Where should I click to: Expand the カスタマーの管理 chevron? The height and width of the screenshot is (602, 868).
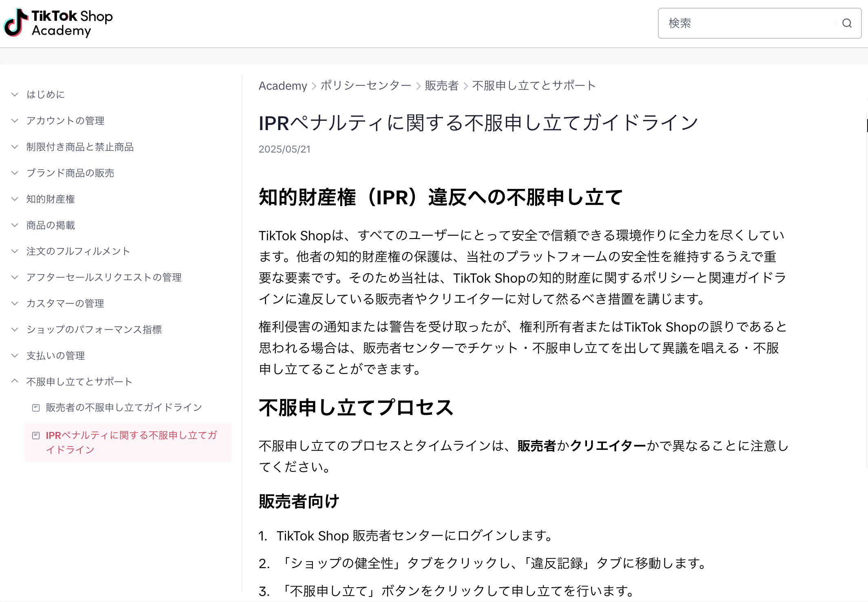pos(15,303)
